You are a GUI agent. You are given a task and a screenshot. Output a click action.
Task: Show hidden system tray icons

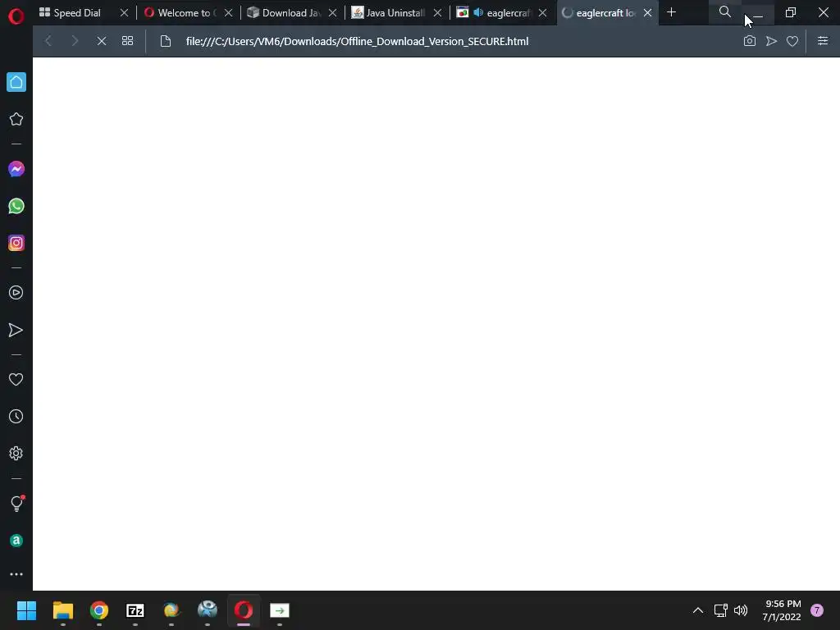pyautogui.click(x=698, y=610)
